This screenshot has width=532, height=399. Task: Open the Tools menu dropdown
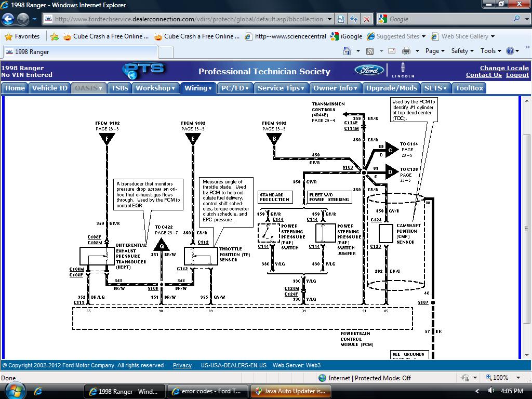click(x=490, y=51)
